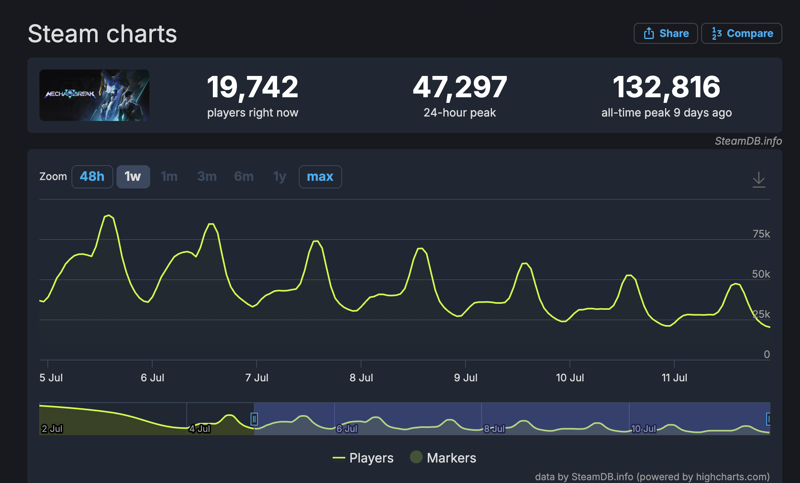Show the max time range
The height and width of the screenshot is (483, 800).
320,176
